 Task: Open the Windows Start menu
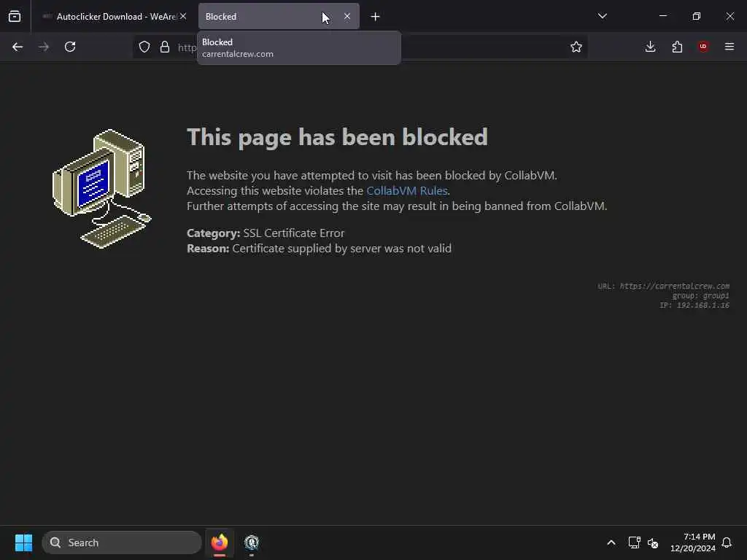pos(23,542)
